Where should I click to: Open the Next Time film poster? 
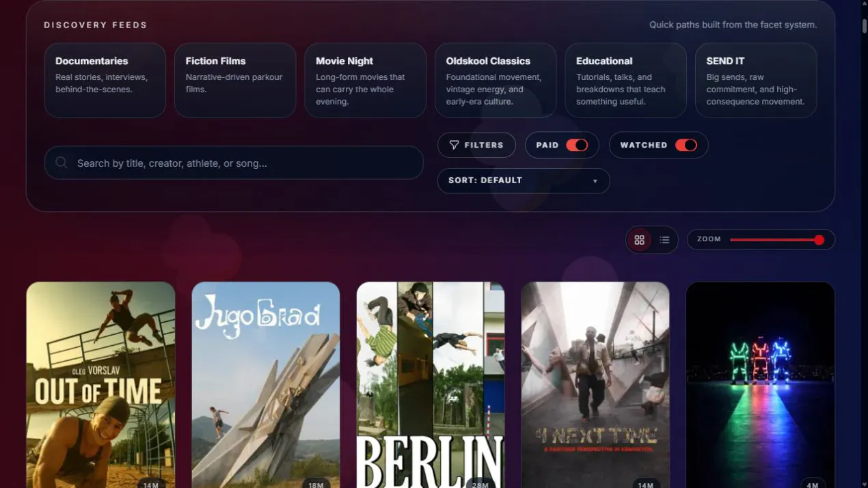click(x=595, y=385)
